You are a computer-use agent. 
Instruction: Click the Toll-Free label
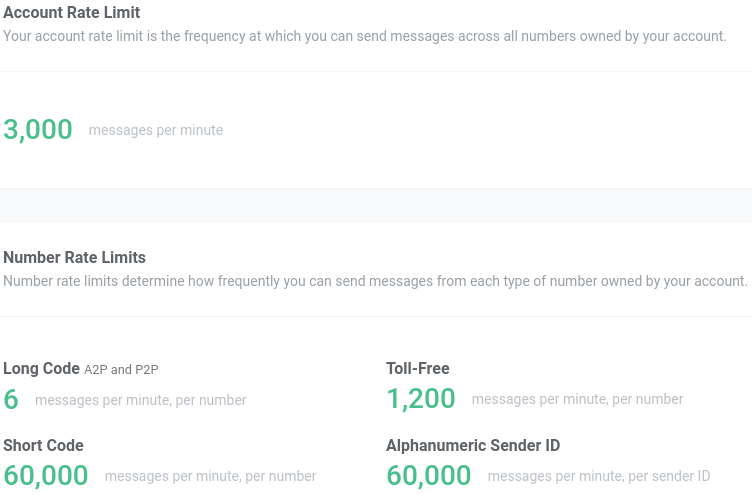418,368
